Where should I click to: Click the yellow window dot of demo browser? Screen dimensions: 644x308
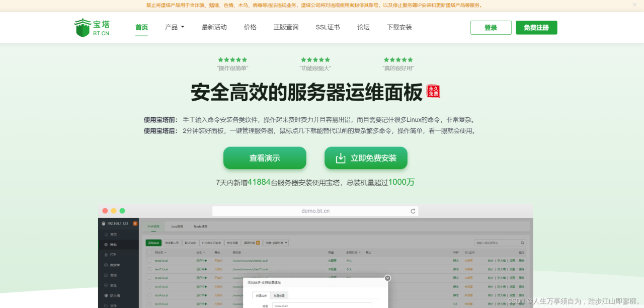[114, 211]
